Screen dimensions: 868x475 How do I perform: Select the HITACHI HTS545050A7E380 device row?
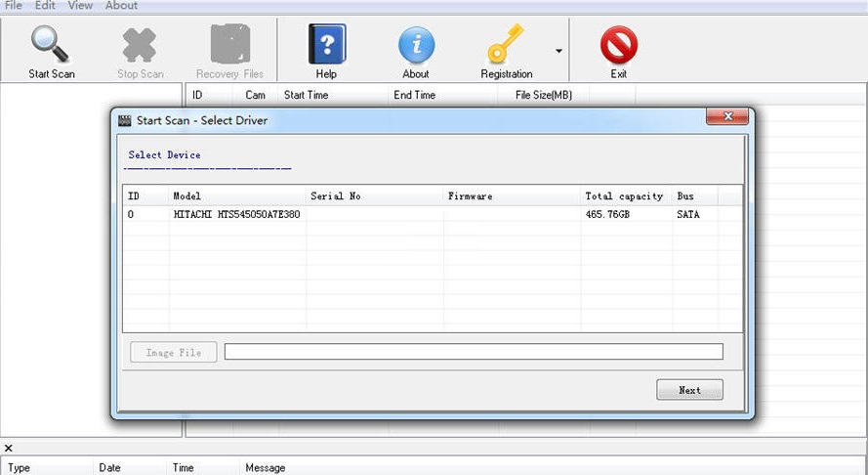coord(433,214)
